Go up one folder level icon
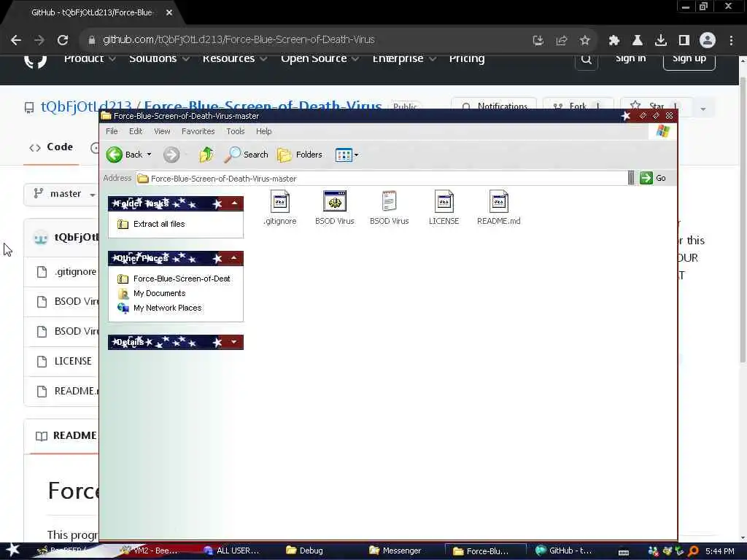This screenshot has width=747, height=560. 206,155
